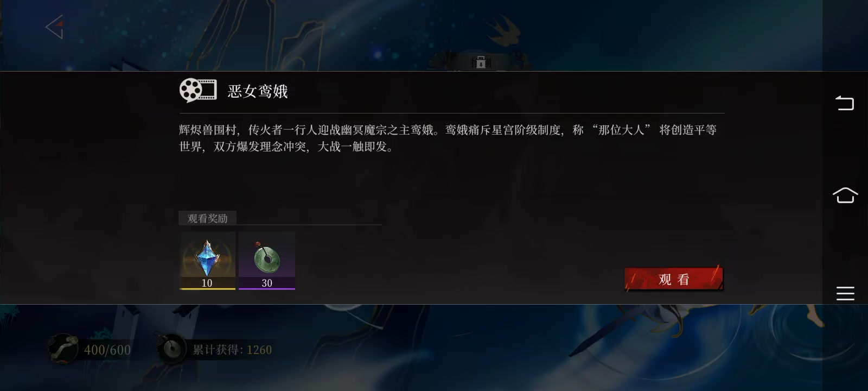868x391 pixels.
Task: Click the 观看奖励 rewards label
Action: coord(207,218)
